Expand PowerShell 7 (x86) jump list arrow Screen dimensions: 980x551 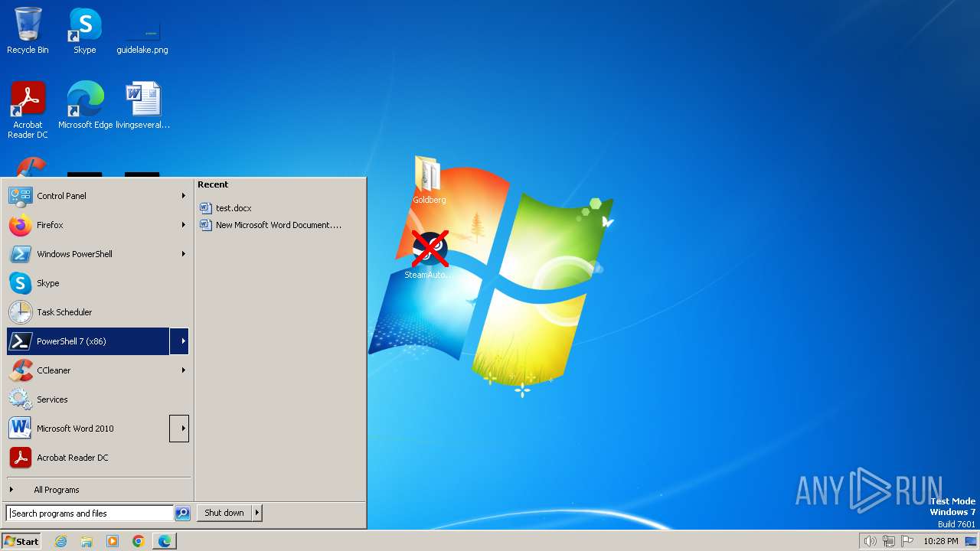point(179,341)
